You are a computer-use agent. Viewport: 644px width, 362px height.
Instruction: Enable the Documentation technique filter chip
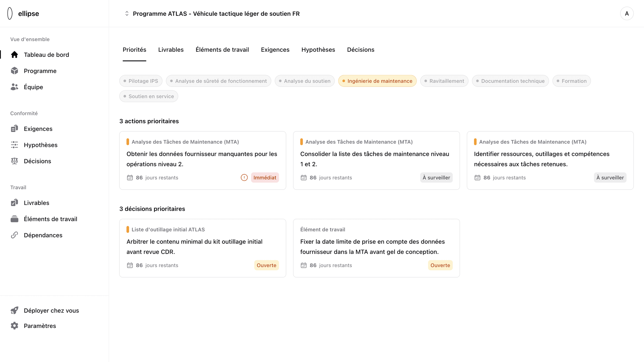(x=510, y=81)
